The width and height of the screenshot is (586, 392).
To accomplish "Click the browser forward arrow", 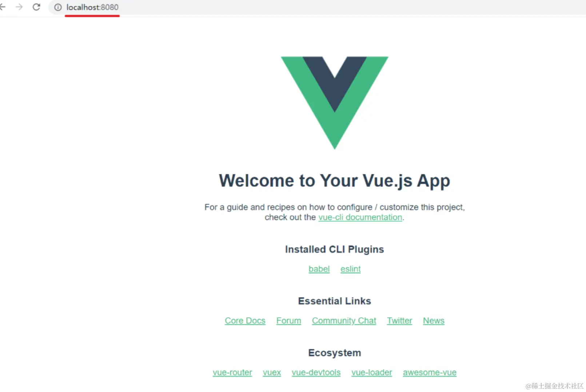I will tap(19, 7).
